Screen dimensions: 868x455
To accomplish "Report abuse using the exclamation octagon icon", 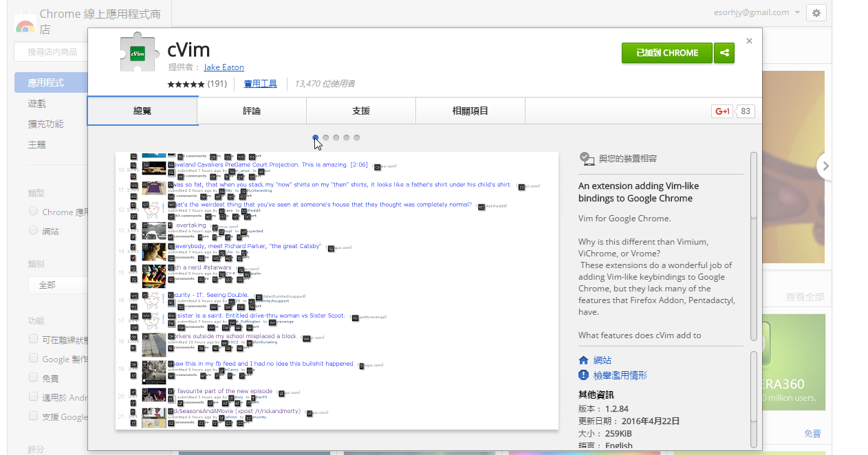I will pos(585,375).
